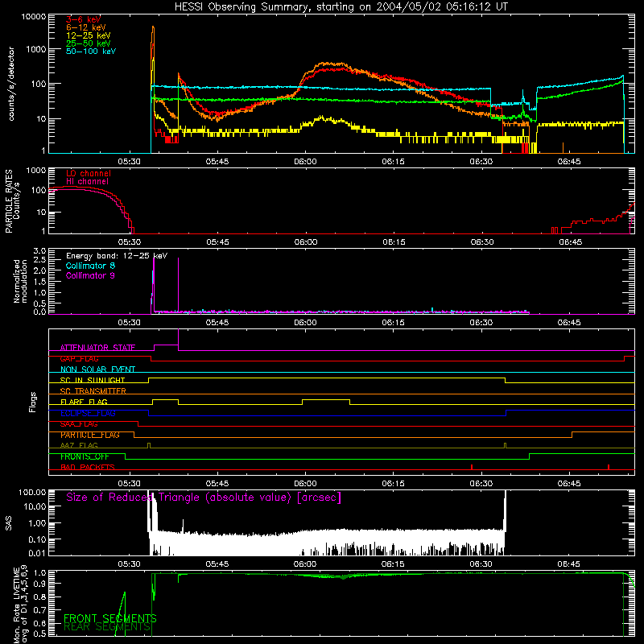Select the 3-6 keV legend label
The height and width of the screenshot is (644, 644).
point(84,19)
